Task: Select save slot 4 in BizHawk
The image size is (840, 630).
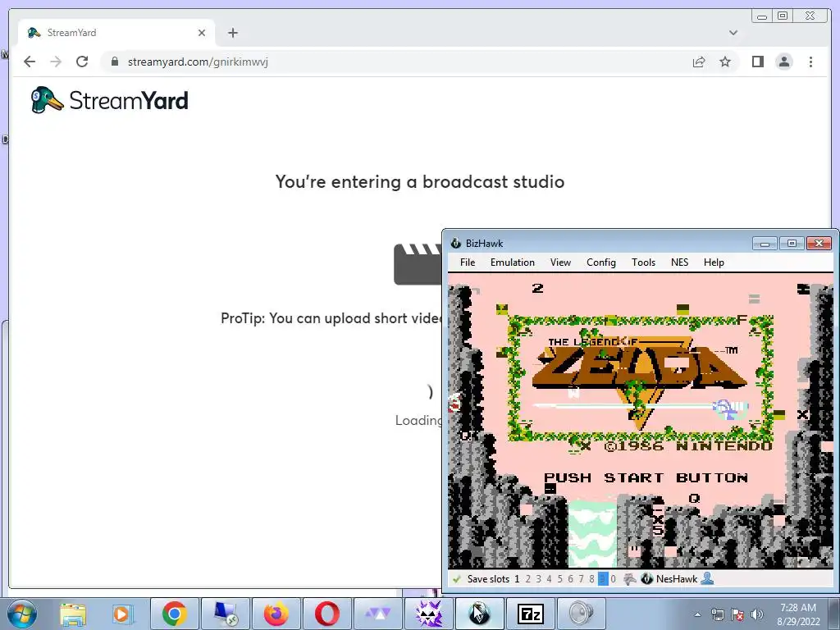Action: pyautogui.click(x=549, y=579)
